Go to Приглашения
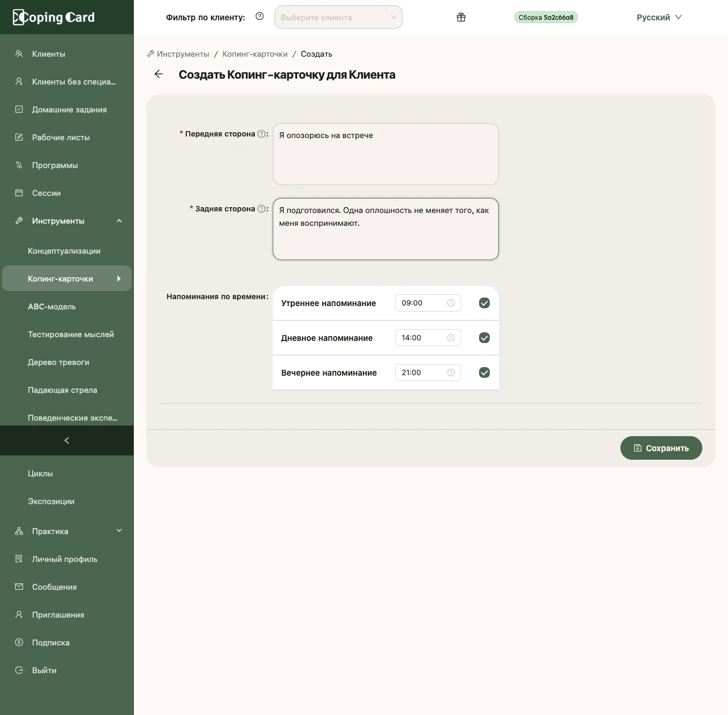Viewport: 728px width, 715px height. point(67,614)
